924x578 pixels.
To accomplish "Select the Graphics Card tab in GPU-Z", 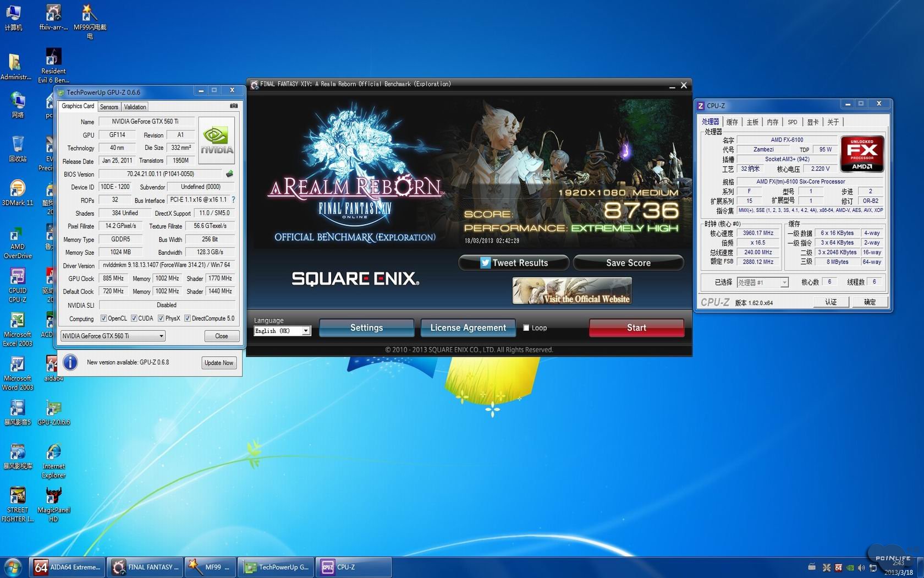I will tap(78, 106).
